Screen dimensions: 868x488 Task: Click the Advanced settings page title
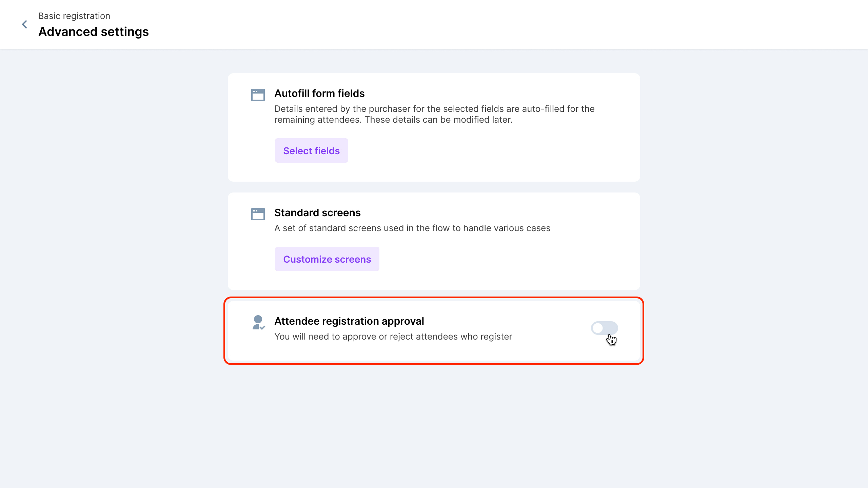(94, 32)
